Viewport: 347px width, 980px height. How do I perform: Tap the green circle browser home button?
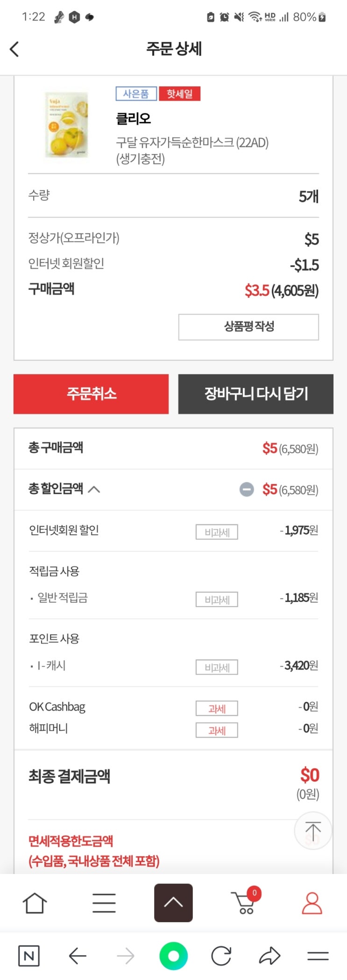coord(173,956)
